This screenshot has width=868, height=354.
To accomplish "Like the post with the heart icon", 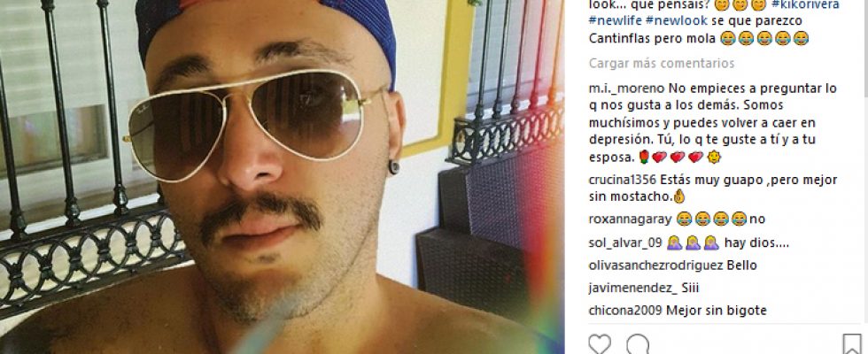I will tap(600, 344).
